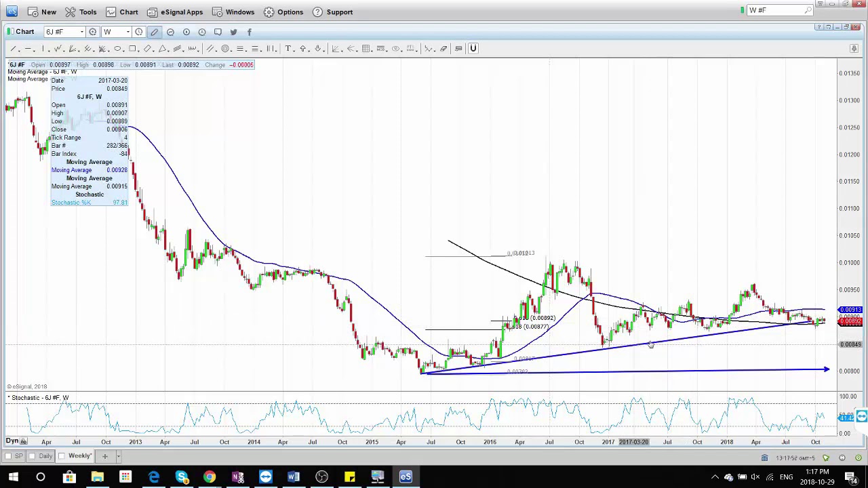Select the triangle drawing tool
The height and width of the screenshot is (488, 868).
162,49
